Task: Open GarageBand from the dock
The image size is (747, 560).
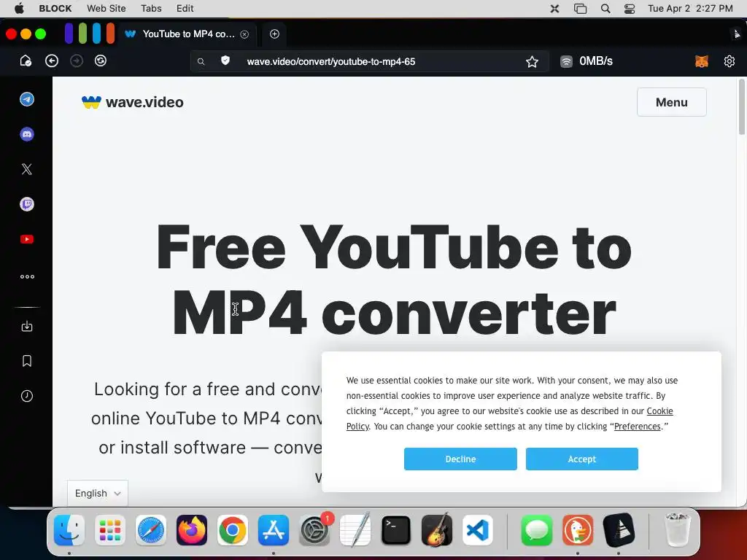Action: 437,530
